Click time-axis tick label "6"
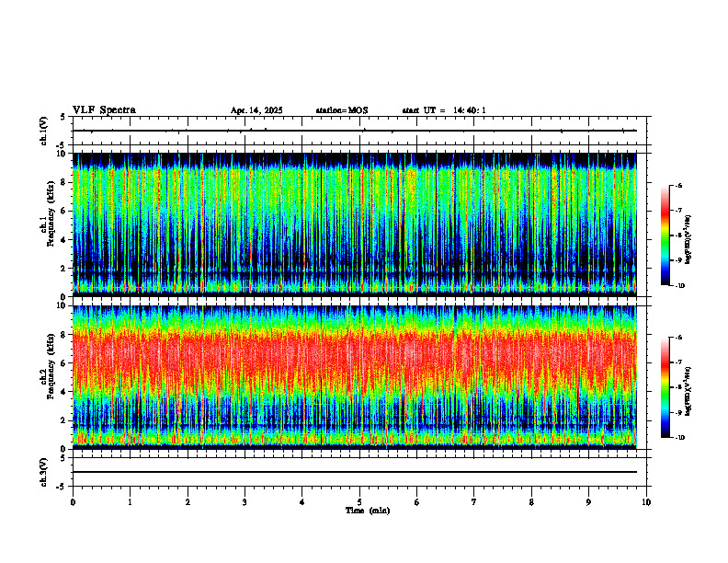Screen dimensions: 728x563 point(417,502)
